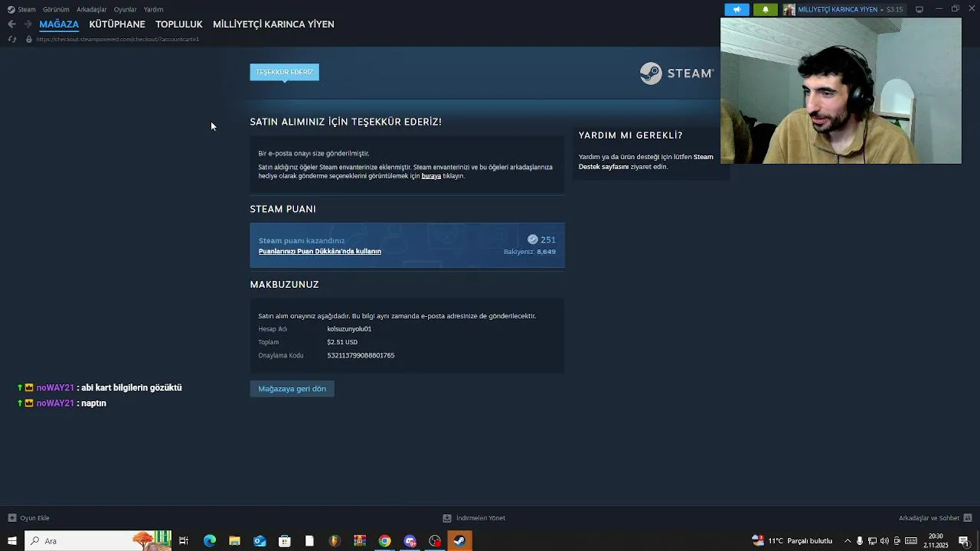Image resolution: width=980 pixels, height=551 pixels.
Task: Open Steam notifications bell
Action: [765, 9]
